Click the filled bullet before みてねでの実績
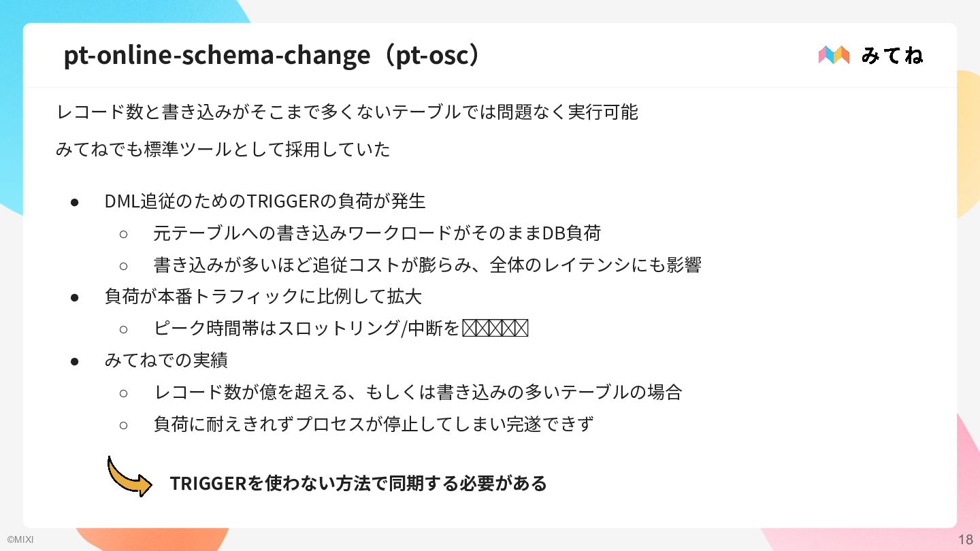 76,361
